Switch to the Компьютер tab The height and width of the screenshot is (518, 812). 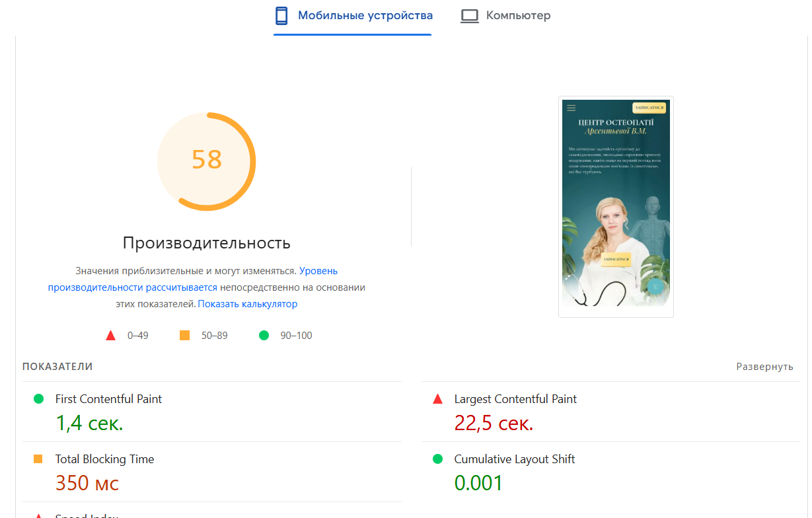pyautogui.click(x=505, y=16)
